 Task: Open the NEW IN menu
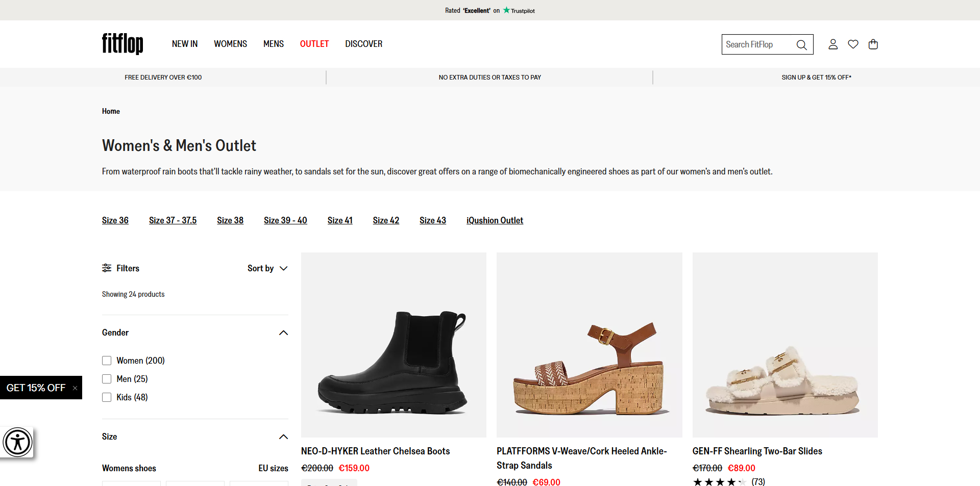[x=185, y=44]
